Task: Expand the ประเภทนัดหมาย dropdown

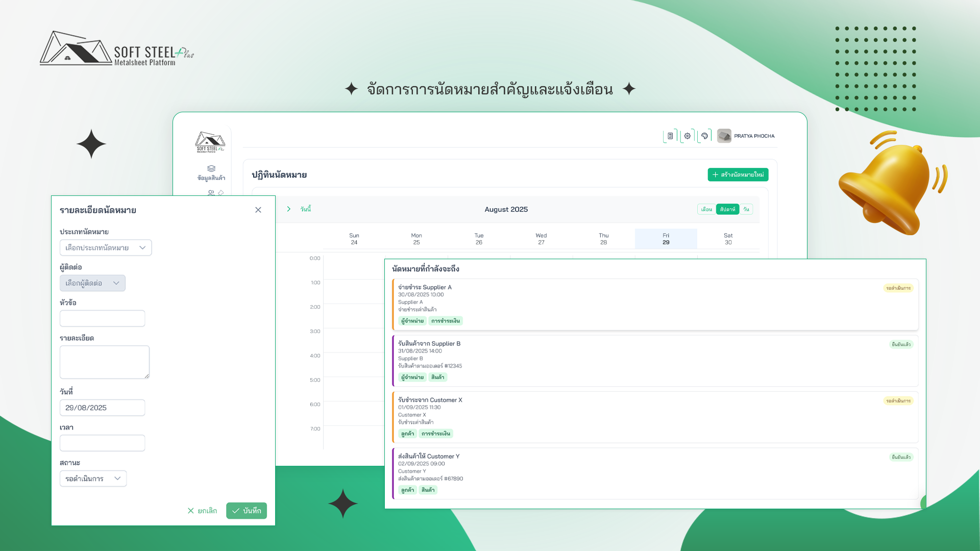Action: [106, 248]
